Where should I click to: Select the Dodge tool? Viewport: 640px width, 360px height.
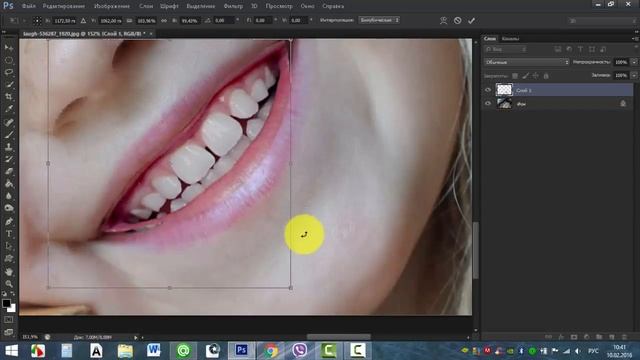pyautogui.click(x=9, y=208)
